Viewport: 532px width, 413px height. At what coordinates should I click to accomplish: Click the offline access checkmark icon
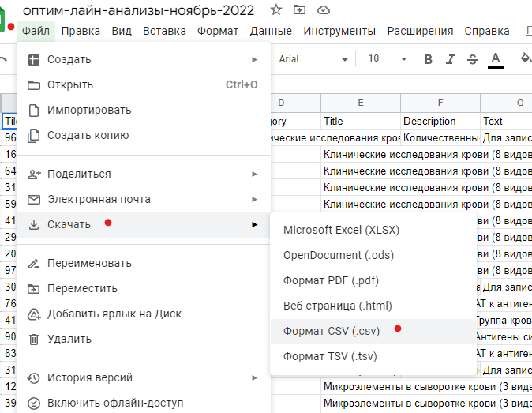(x=34, y=404)
